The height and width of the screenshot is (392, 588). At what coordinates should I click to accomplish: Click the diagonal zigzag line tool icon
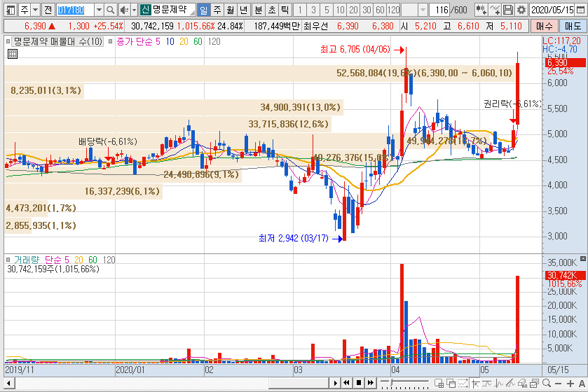[510, 383]
